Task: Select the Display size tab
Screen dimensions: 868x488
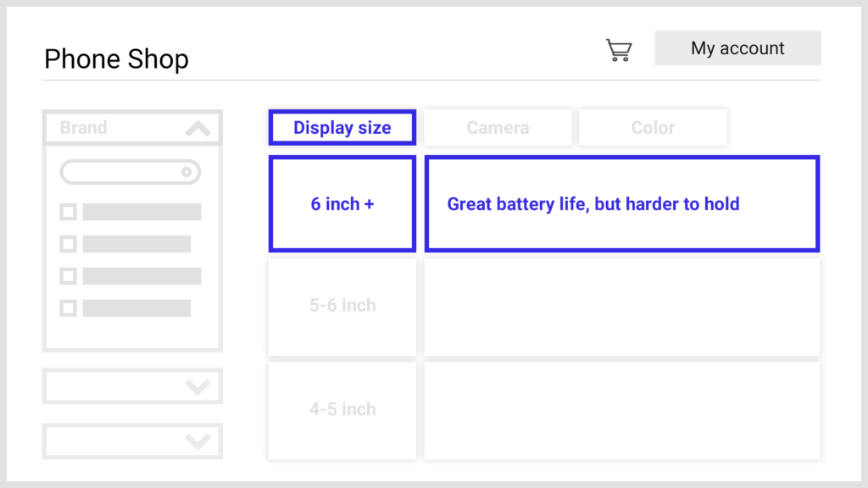Action: pyautogui.click(x=342, y=128)
